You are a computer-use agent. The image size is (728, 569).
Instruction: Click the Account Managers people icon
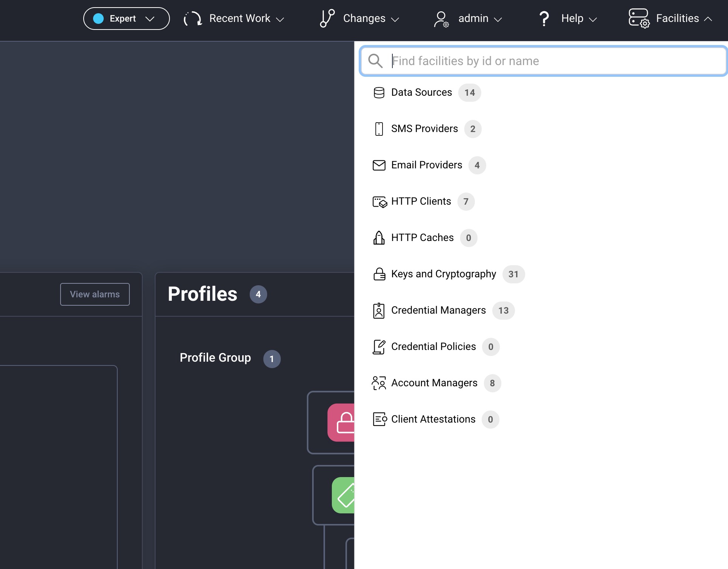(379, 383)
